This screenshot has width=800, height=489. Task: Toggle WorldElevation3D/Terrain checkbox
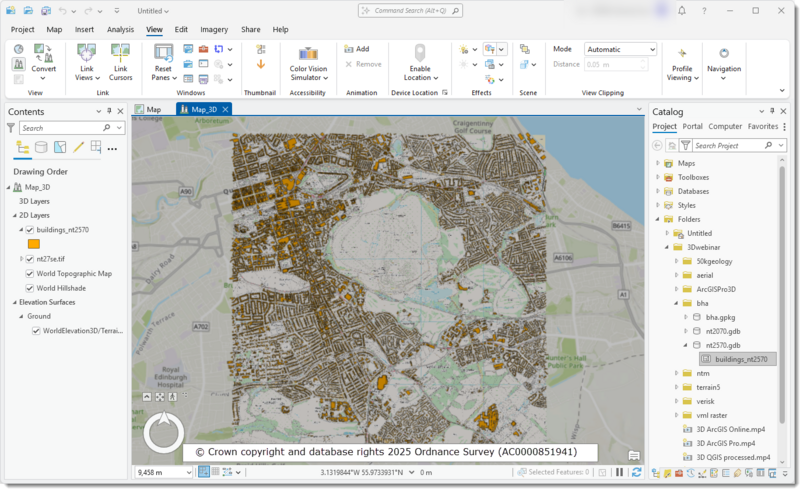(36, 331)
